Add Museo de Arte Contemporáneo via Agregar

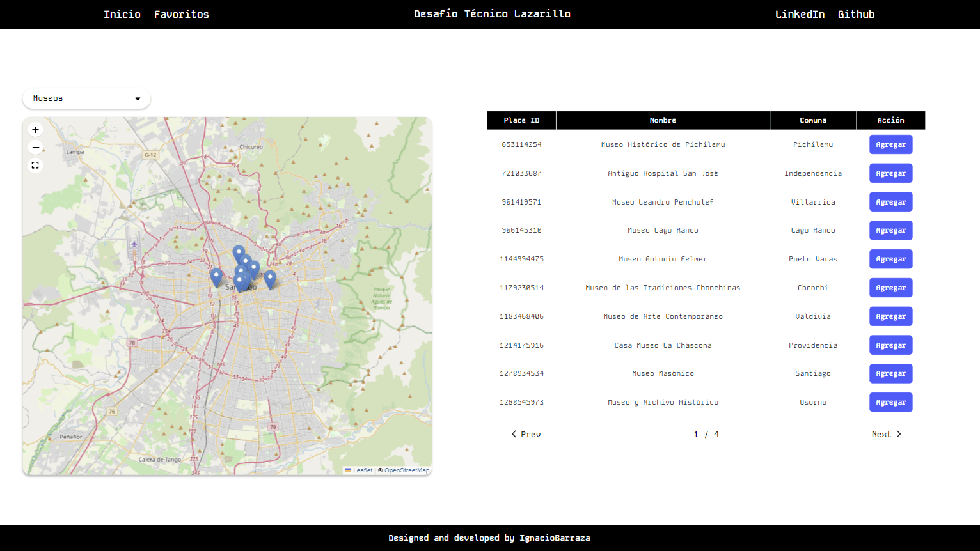[890, 316]
